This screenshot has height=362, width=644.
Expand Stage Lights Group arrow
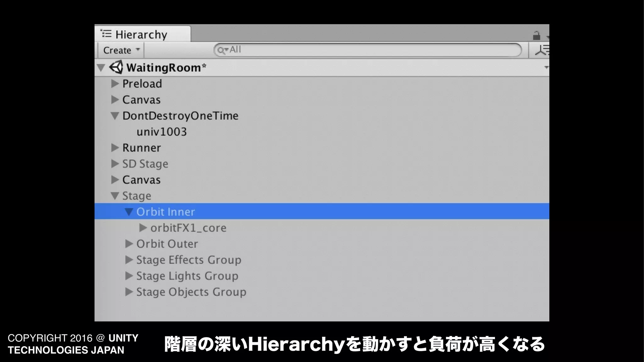129,276
